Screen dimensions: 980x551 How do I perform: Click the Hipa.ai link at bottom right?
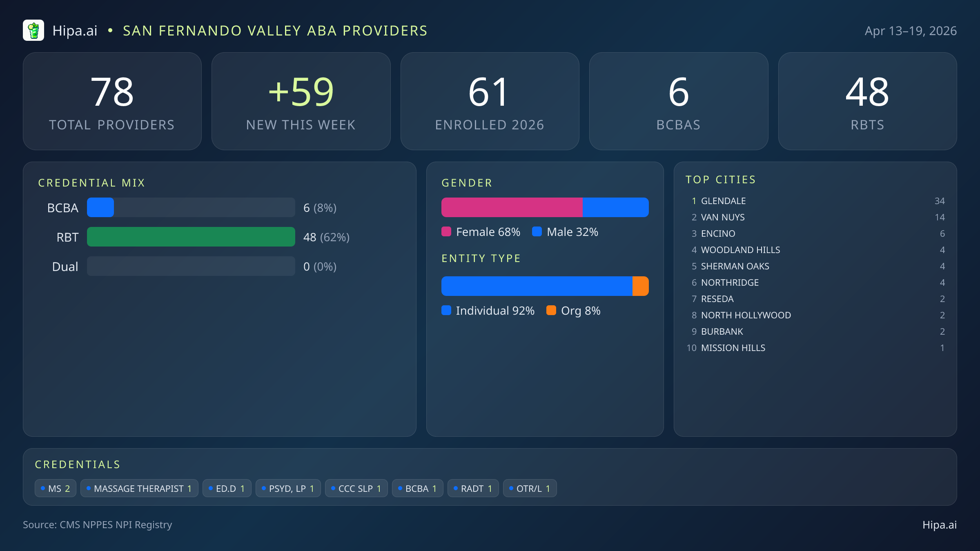pyautogui.click(x=940, y=525)
